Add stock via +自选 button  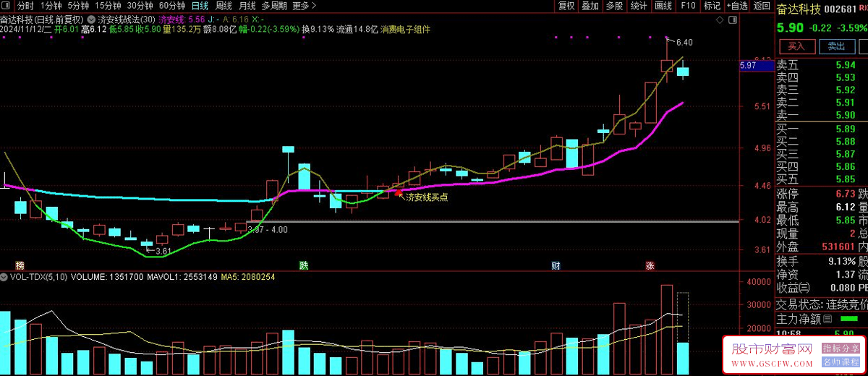(736, 6)
